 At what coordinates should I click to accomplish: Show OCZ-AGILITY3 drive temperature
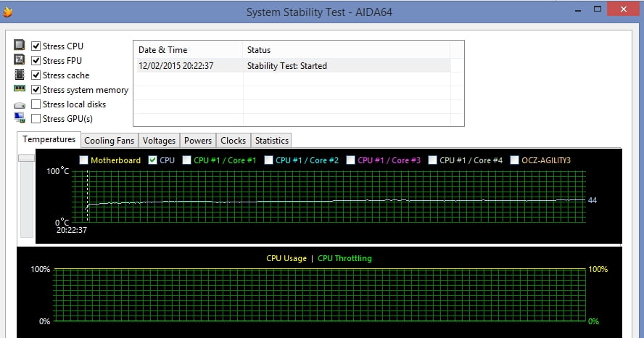click(514, 160)
